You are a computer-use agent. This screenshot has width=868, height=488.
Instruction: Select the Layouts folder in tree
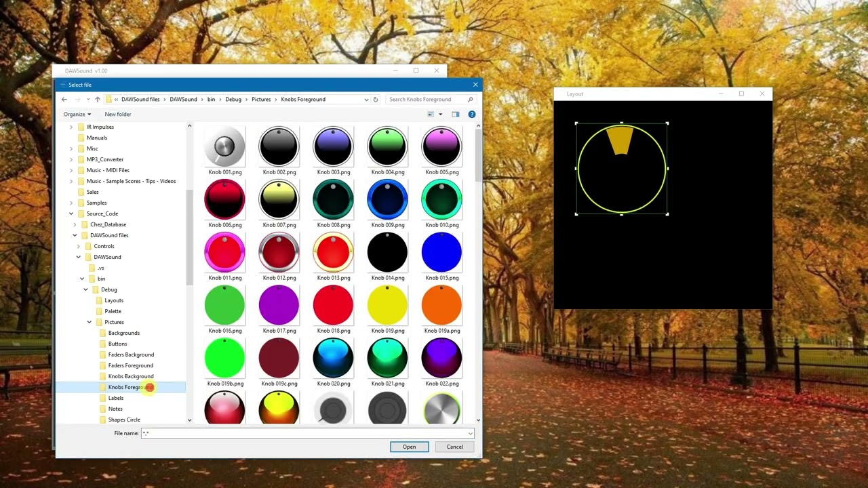pyautogui.click(x=114, y=300)
